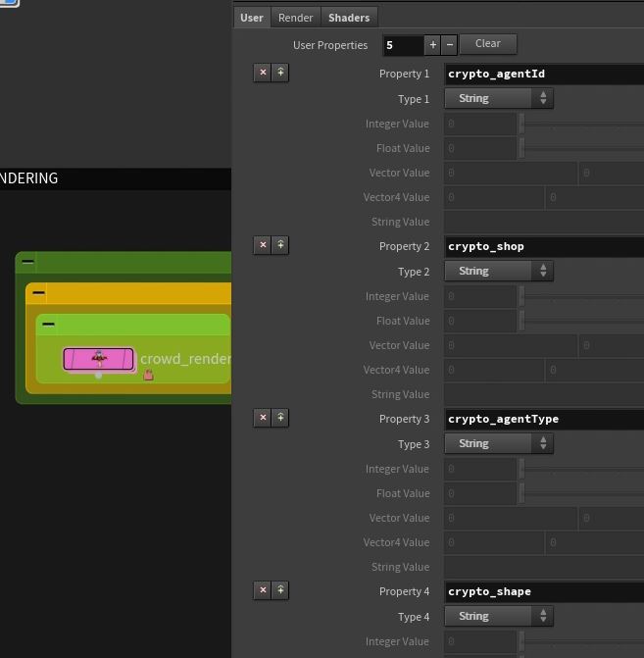Viewport: 644px width, 658px height.
Task: Click String Value field under Property 1
Action: pos(544,222)
